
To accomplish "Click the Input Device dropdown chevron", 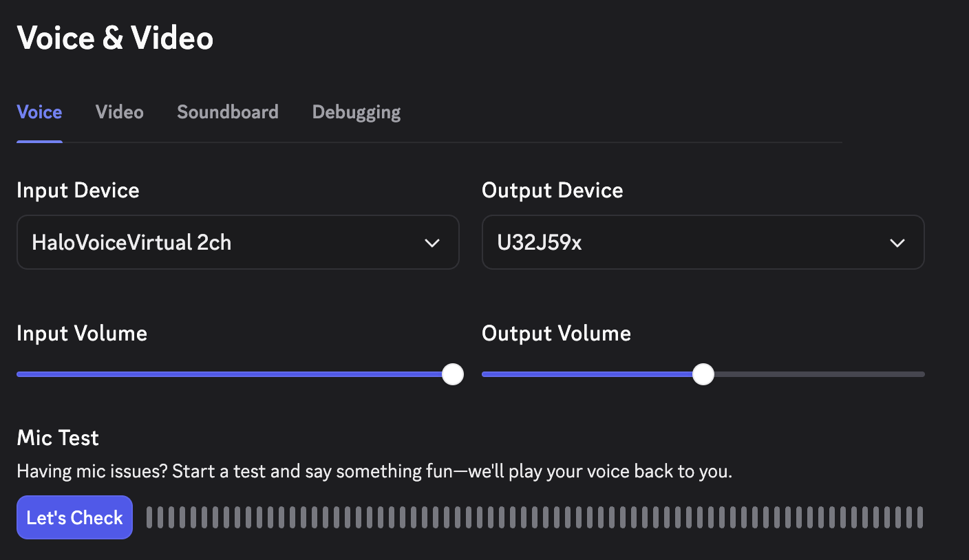I will coord(432,242).
